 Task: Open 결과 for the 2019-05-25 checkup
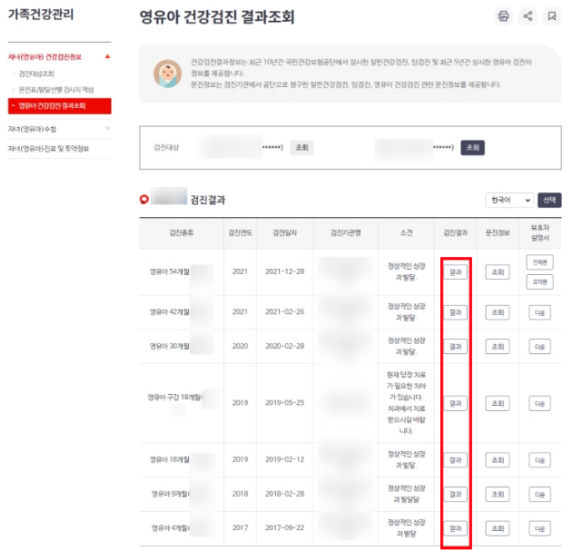pyautogui.click(x=455, y=403)
